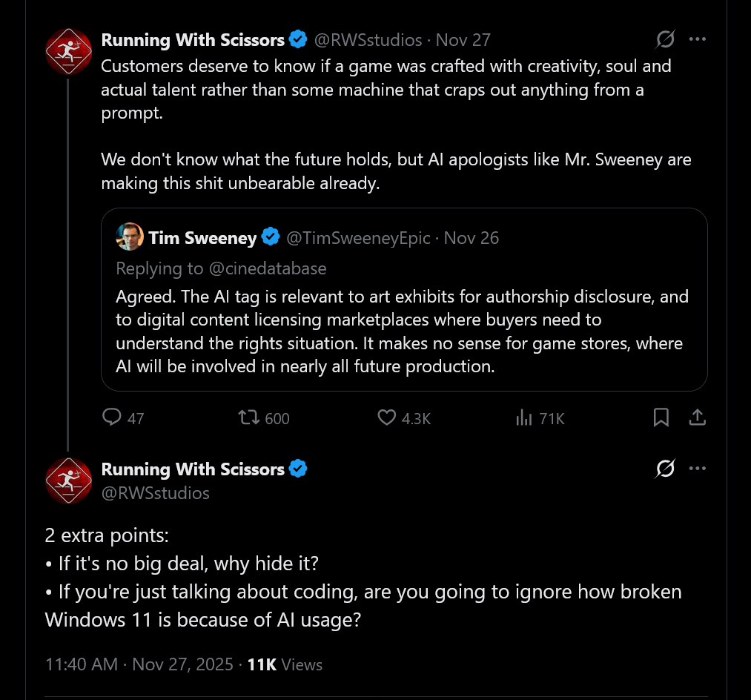Open Running With Scissors avatar on first tweet
Screen dimensions: 751x700
(x=68, y=52)
